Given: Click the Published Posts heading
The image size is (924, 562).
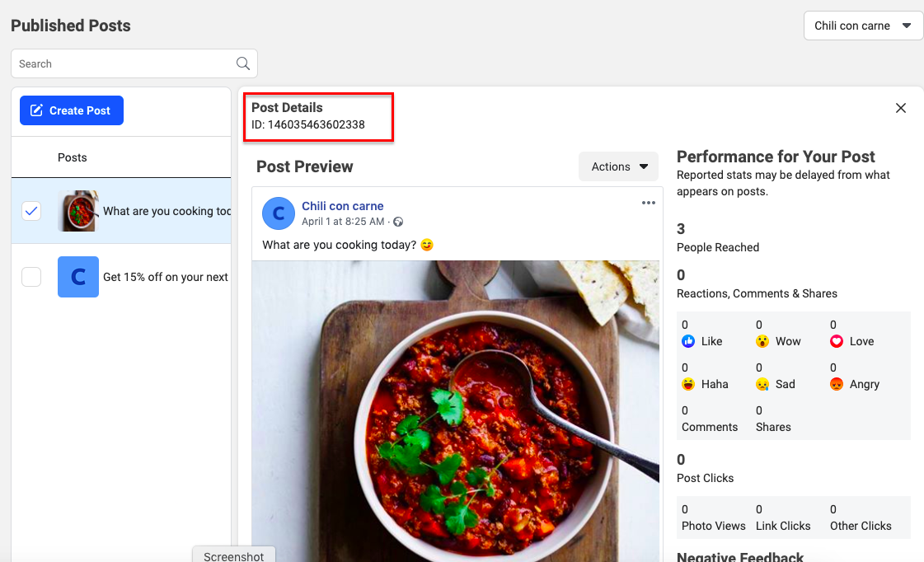Looking at the screenshot, I should (71, 26).
